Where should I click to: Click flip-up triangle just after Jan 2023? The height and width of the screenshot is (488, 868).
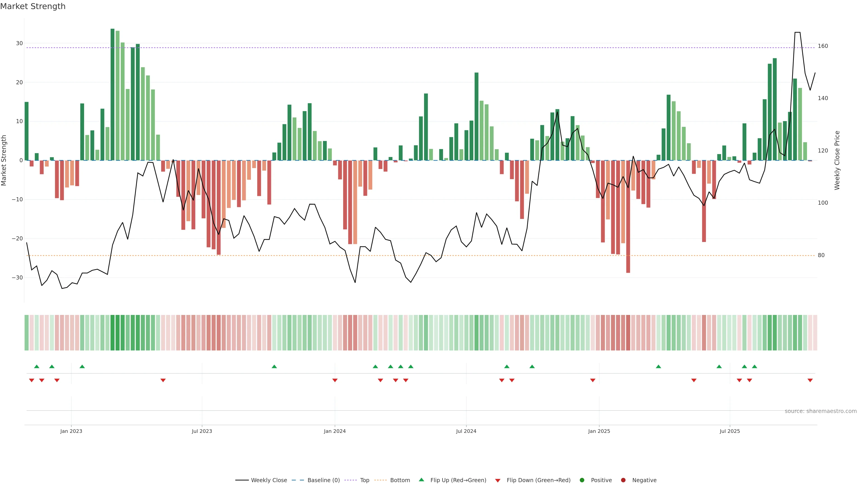[x=82, y=366]
